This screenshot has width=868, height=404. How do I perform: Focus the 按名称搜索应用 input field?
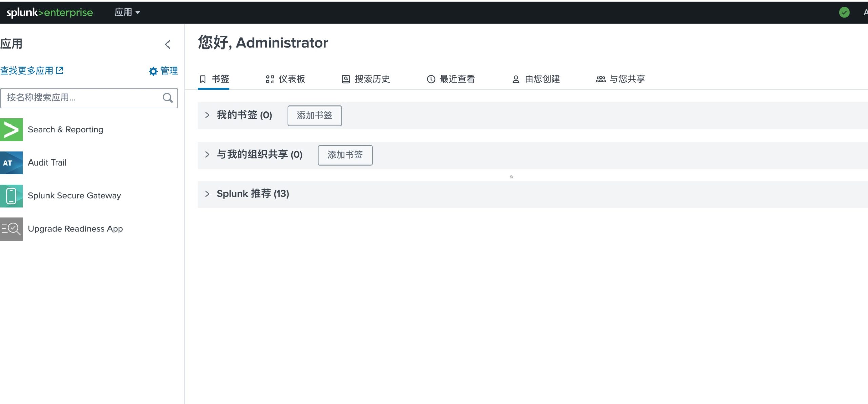tap(89, 98)
